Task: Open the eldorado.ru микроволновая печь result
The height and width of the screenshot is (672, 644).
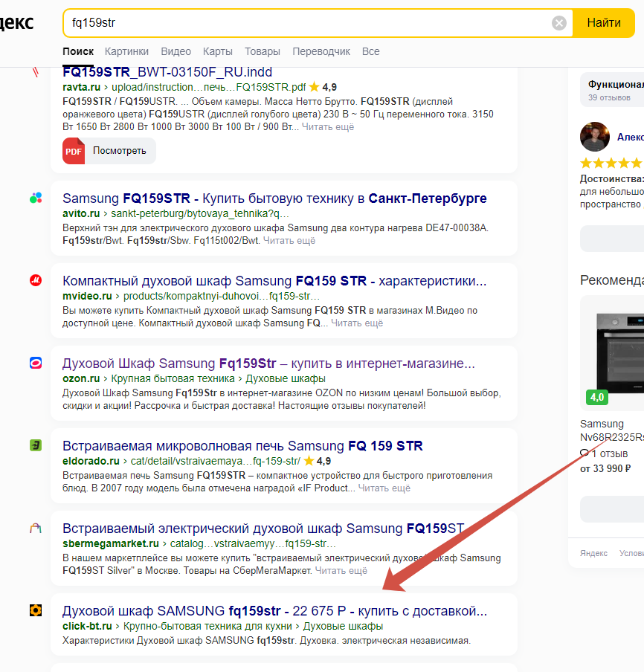Action: coord(242,446)
